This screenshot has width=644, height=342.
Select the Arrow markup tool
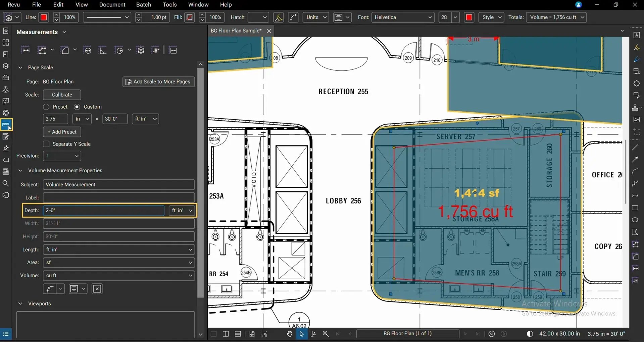coord(635,160)
